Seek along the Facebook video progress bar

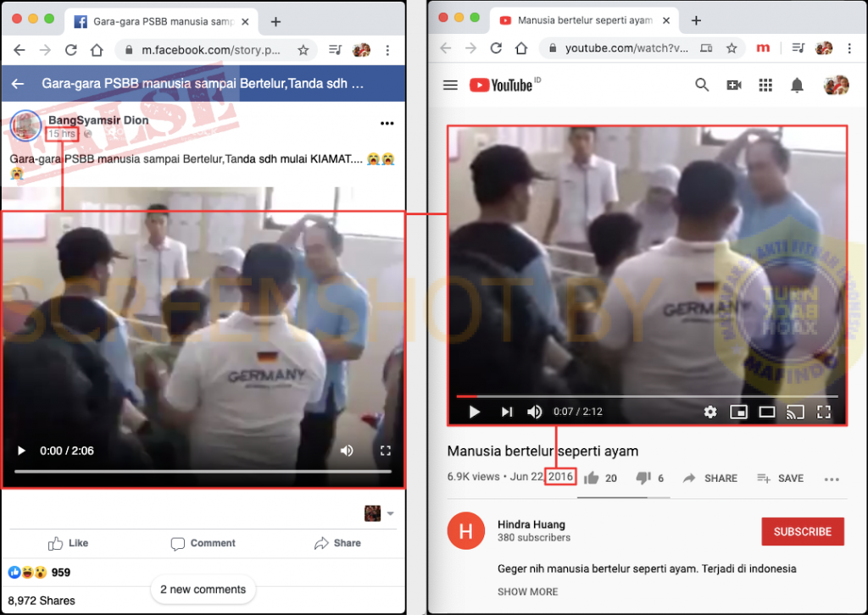point(203,471)
